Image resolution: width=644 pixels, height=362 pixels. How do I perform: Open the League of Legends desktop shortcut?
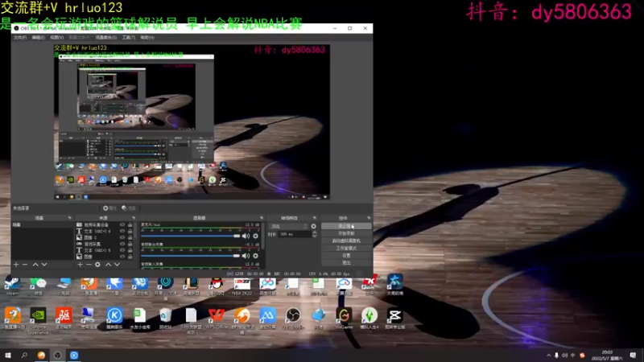(191, 285)
